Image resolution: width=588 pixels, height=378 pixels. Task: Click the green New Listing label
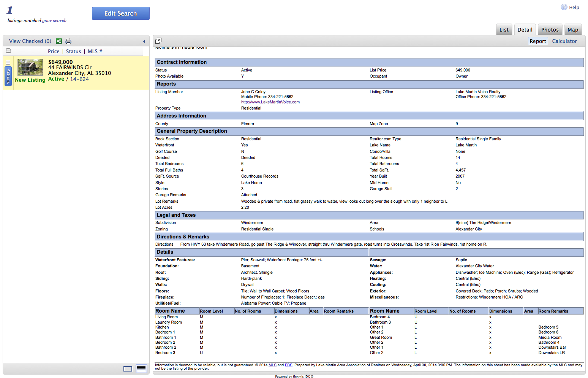(30, 80)
